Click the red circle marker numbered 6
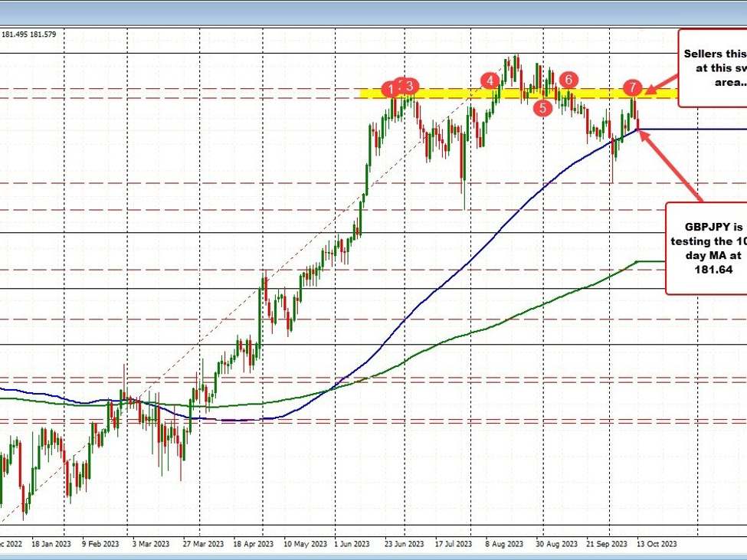 568,80
